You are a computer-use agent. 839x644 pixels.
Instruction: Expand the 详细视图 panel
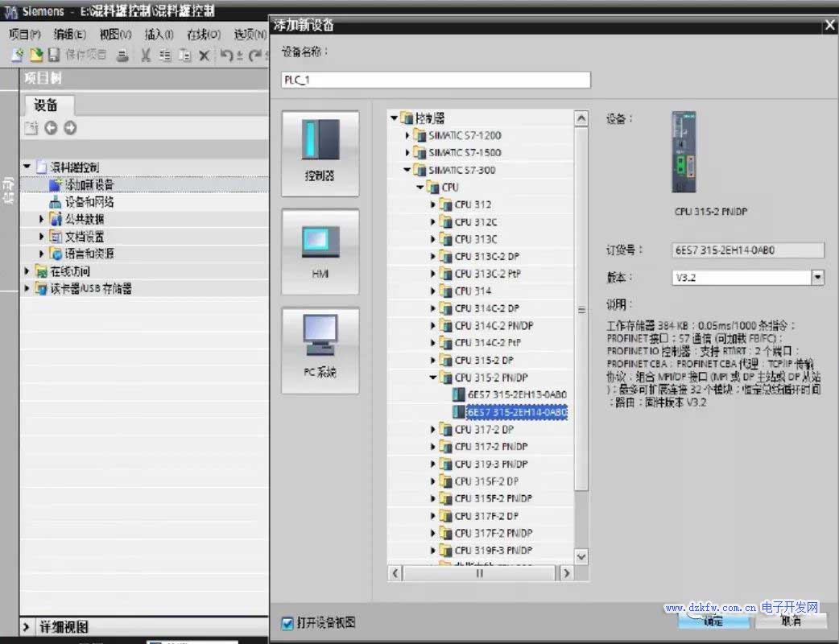[27, 626]
